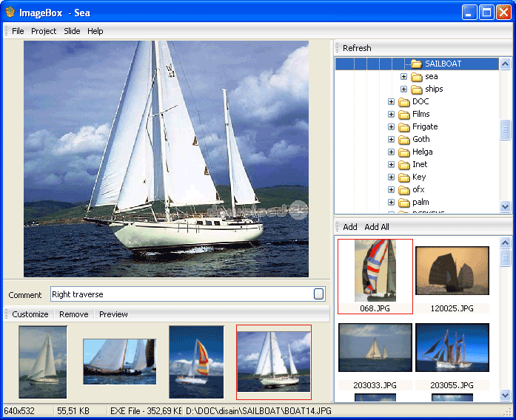Expand the palm folder node
The height and width of the screenshot is (420, 516).
pyautogui.click(x=391, y=202)
